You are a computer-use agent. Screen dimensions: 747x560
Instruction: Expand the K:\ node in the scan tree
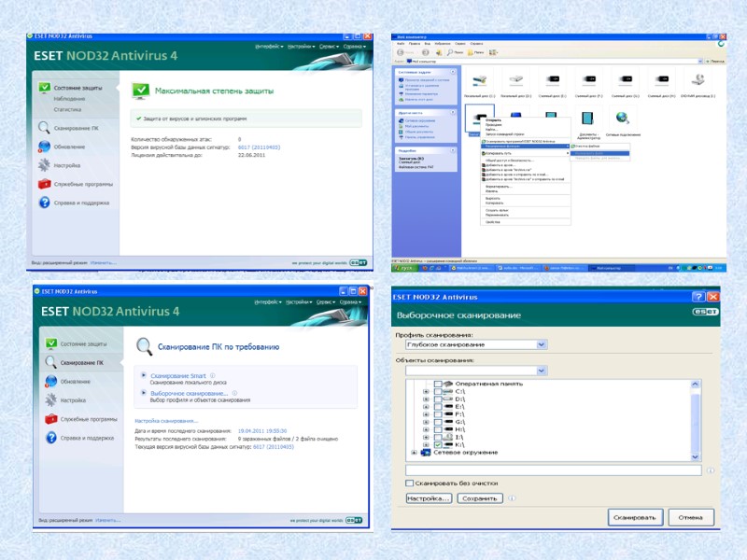tap(426, 445)
